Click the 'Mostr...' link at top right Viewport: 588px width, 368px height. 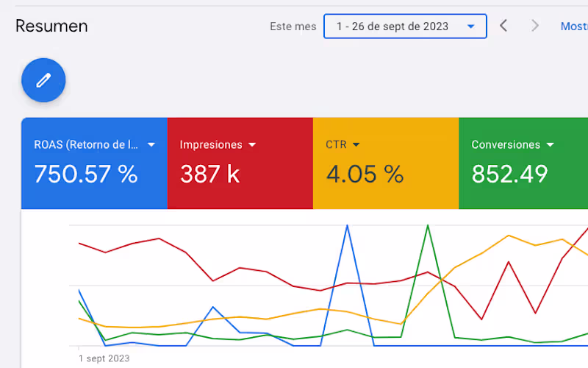click(574, 26)
